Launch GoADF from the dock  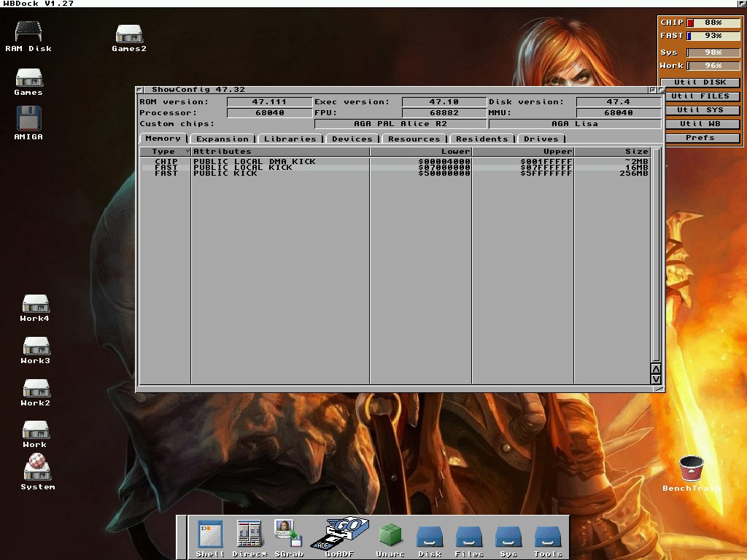(339, 537)
